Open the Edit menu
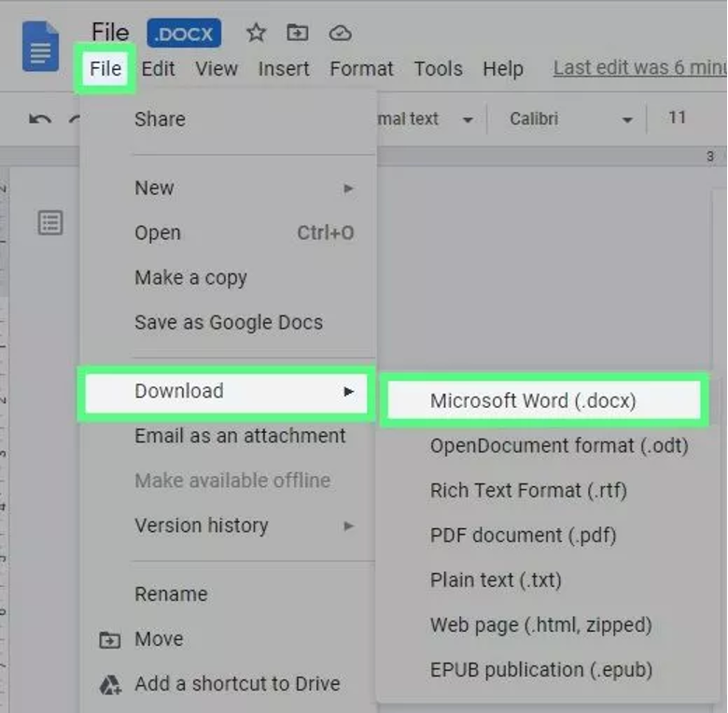Screen dimensions: 728x713 (x=158, y=69)
